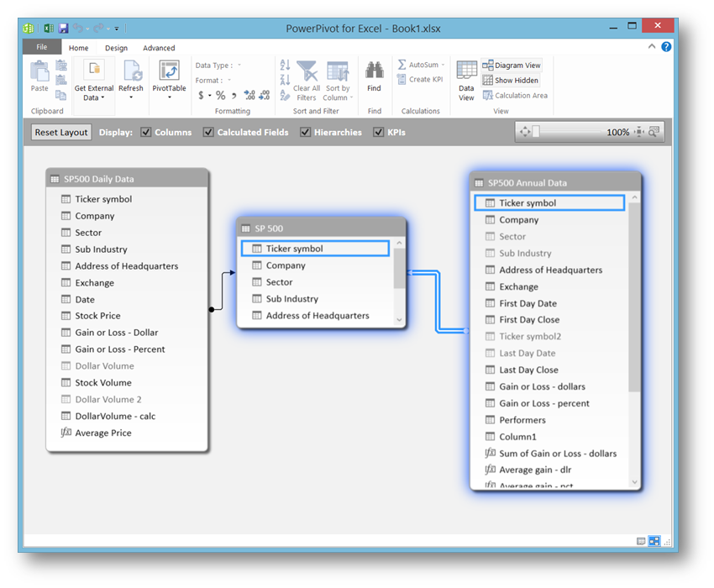Apply comma thousands separator format
The height and width of the screenshot is (588, 714).
pyautogui.click(x=234, y=96)
